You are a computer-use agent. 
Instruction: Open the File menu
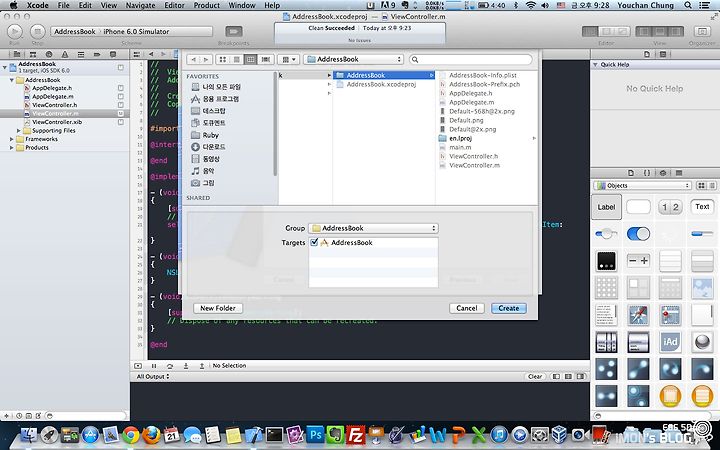[63, 5]
